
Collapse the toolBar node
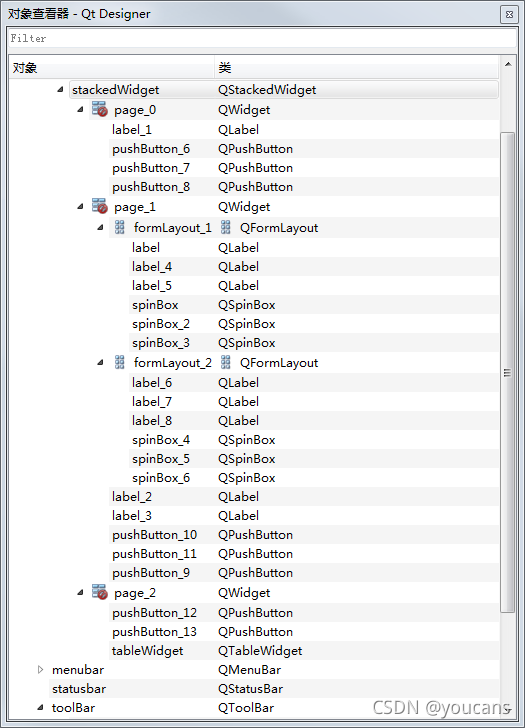(40, 708)
